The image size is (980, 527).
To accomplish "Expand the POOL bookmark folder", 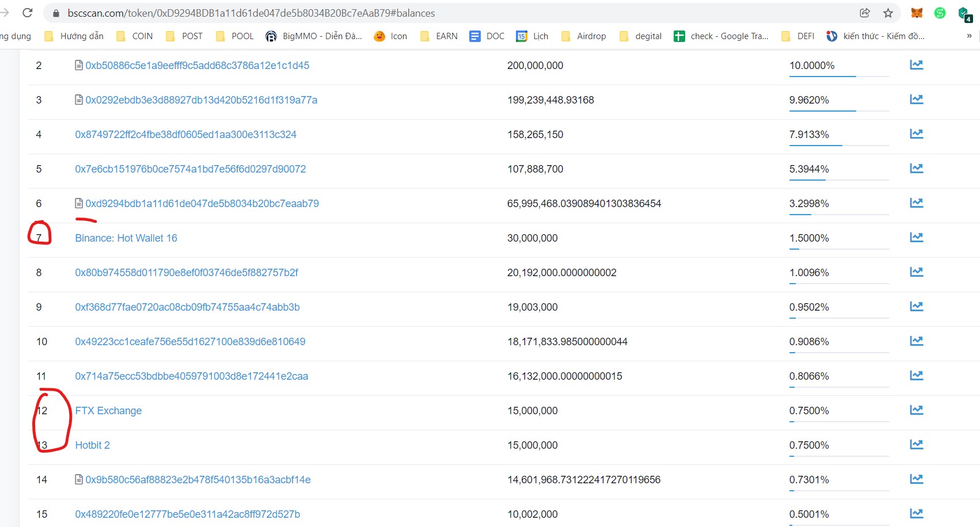I will (235, 36).
